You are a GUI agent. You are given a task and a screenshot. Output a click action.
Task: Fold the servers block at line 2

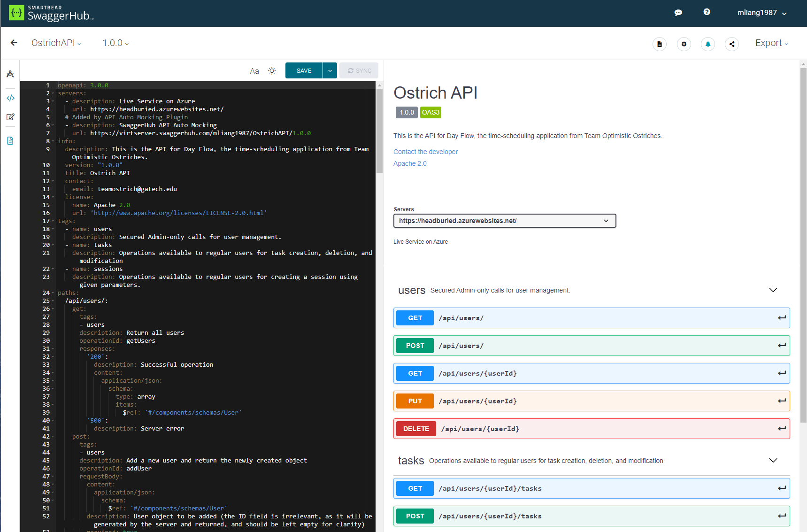[53, 93]
